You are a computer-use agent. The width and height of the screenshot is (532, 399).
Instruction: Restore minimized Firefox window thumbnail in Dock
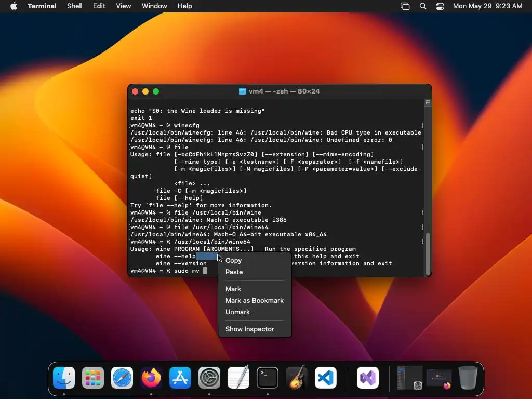point(438,378)
